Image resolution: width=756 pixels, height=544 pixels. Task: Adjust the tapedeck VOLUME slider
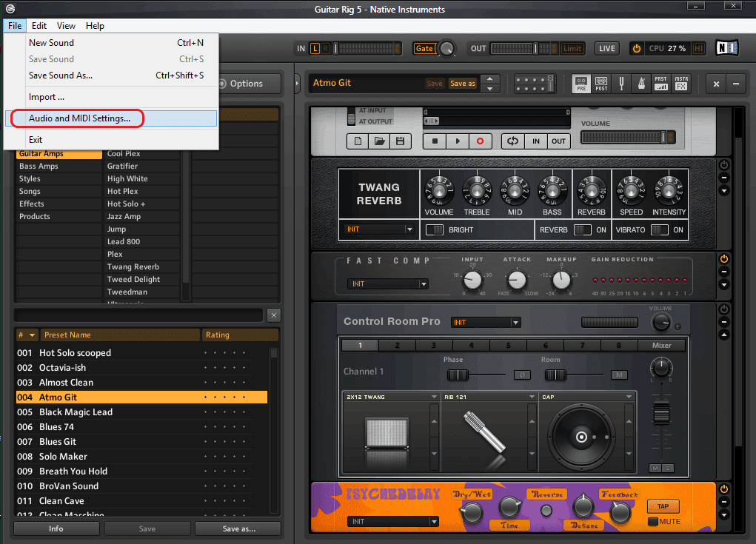point(628,138)
